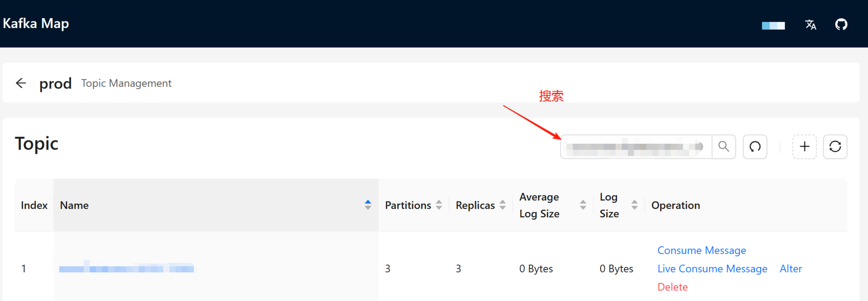Viewport: 868px width, 301px height.
Task: Sort by Average Log Size arrows
Action: tap(583, 205)
